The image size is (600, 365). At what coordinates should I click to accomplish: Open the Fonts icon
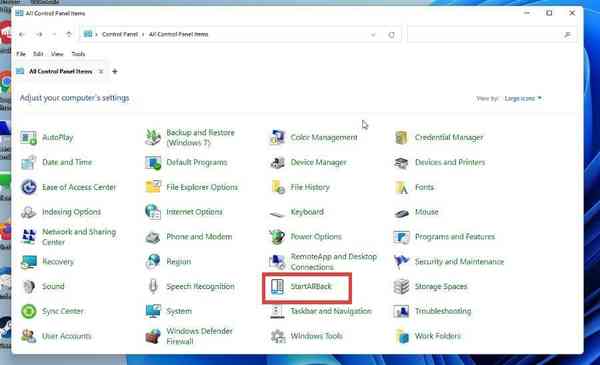[x=401, y=187]
